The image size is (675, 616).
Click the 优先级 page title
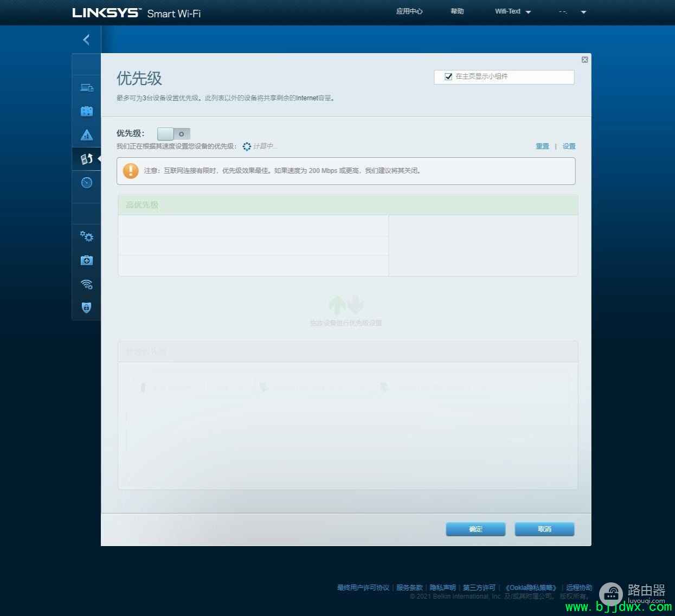coord(139,78)
